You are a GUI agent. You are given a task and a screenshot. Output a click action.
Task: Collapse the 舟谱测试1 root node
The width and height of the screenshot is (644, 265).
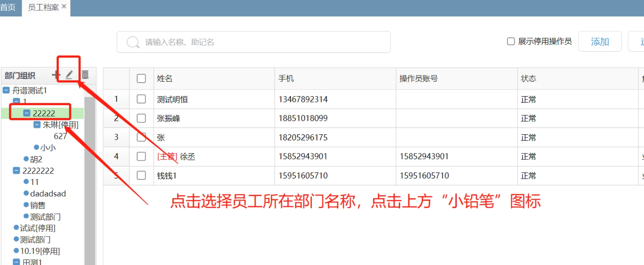tap(6, 90)
